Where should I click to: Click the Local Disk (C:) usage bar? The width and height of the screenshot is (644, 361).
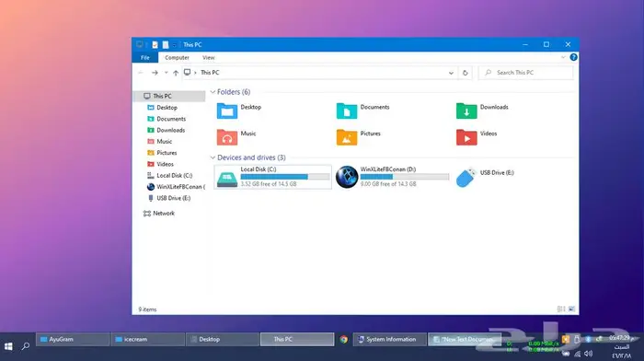pos(285,177)
